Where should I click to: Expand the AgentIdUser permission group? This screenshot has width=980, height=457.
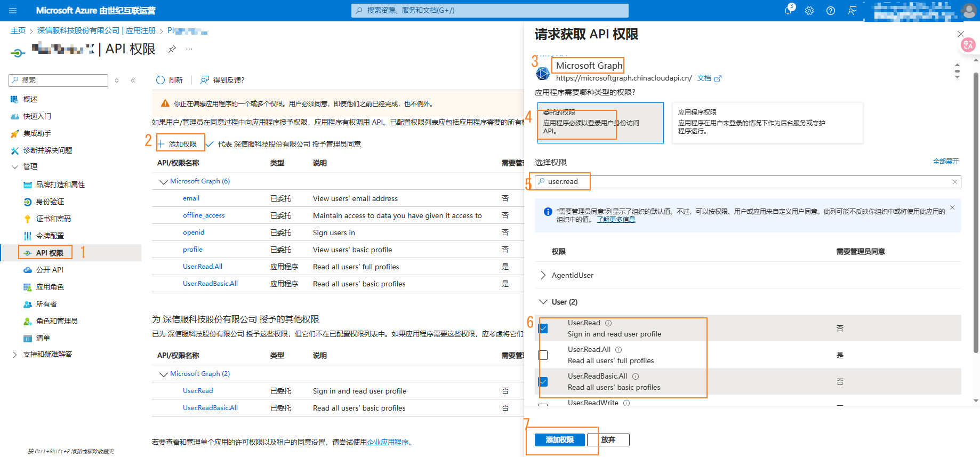tap(543, 275)
